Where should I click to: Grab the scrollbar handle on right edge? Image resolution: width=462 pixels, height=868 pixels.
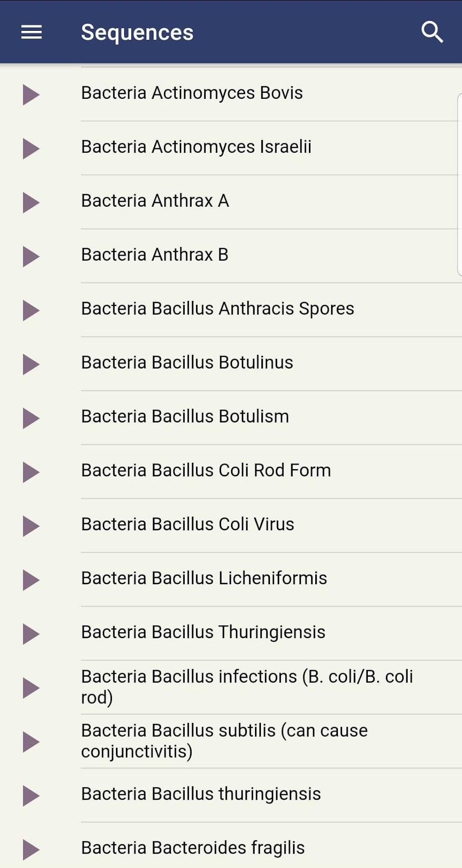pos(459,184)
